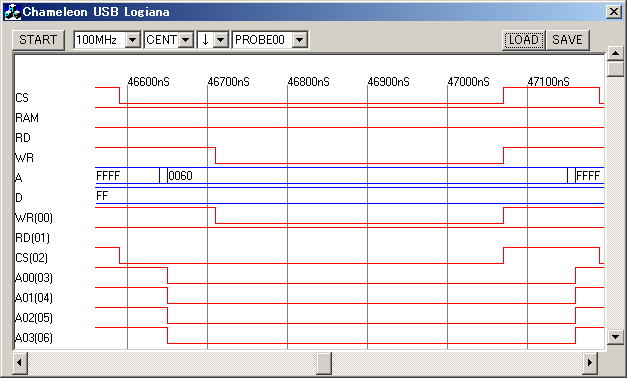627x378 pixels.
Task: Click the LOAD button
Action: click(x=523, y=40)
